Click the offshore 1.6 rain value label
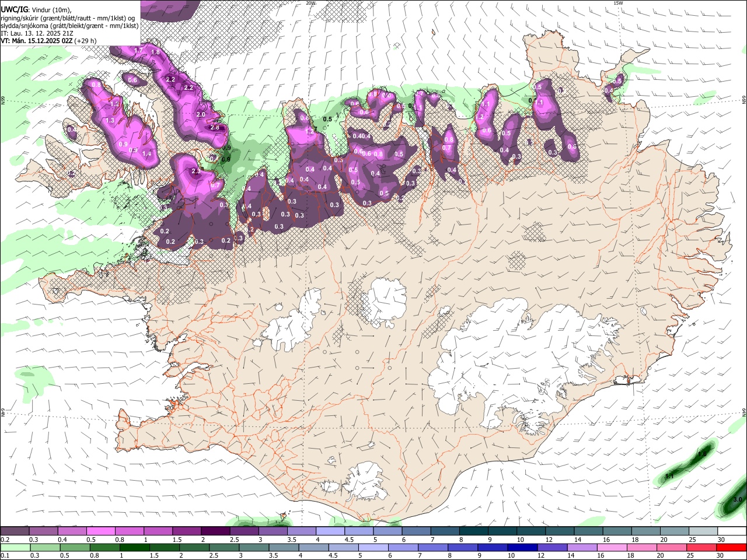The height and width of the screenshot is (560, 747). coord(702,453)
